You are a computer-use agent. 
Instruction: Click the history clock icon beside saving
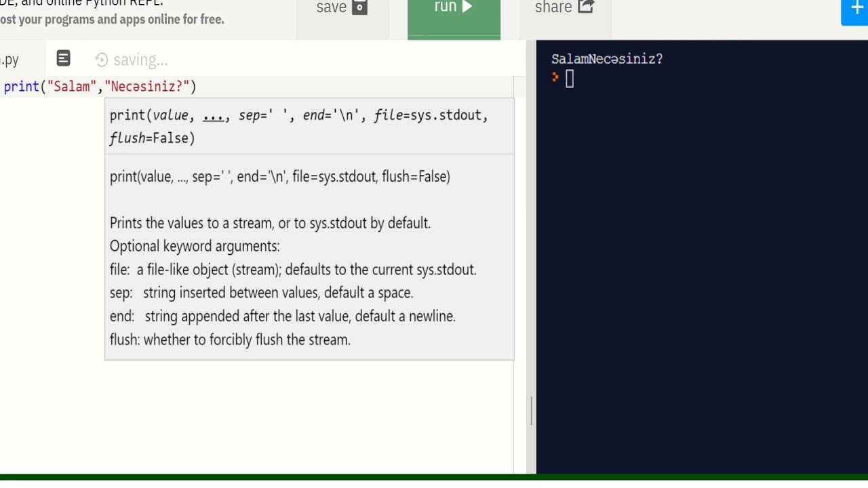pyautogui.click(x=102, y=60)
